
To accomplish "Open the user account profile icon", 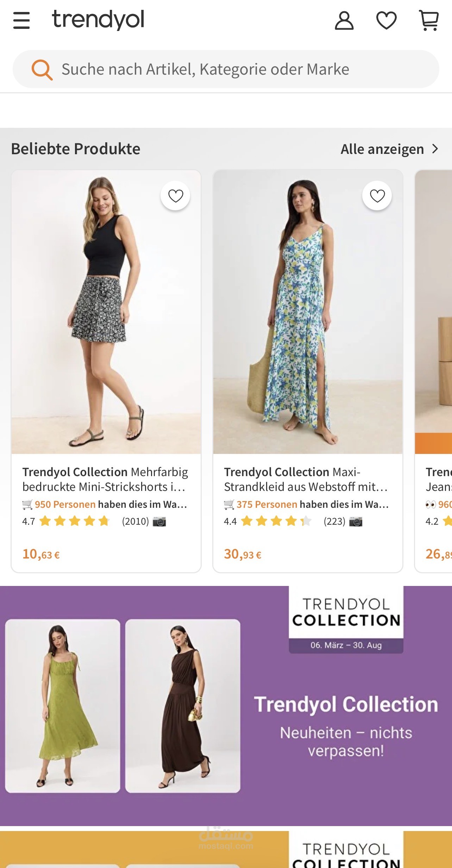I will tap(344, 20).
